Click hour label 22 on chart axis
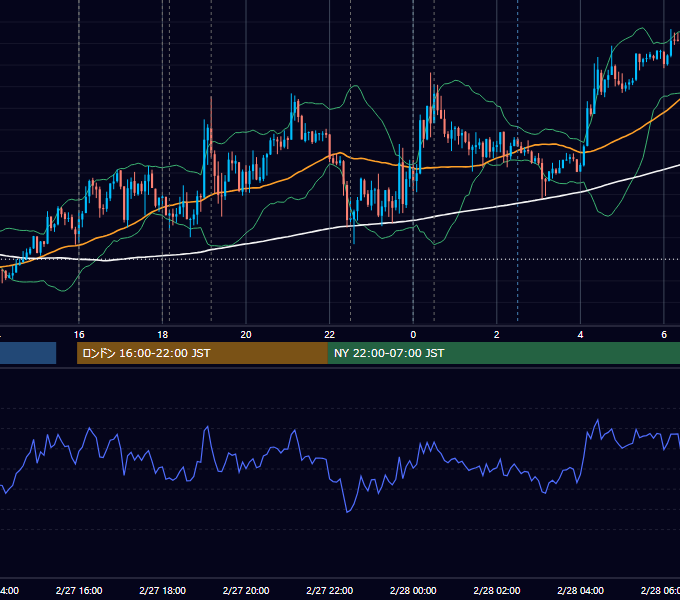680x600 pixels. coord(330,334)
